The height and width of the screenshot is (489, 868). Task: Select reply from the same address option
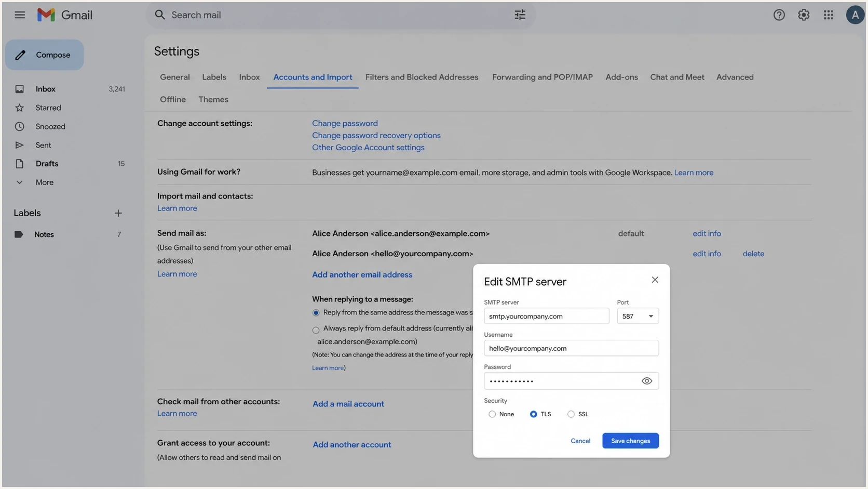point(316,313)
